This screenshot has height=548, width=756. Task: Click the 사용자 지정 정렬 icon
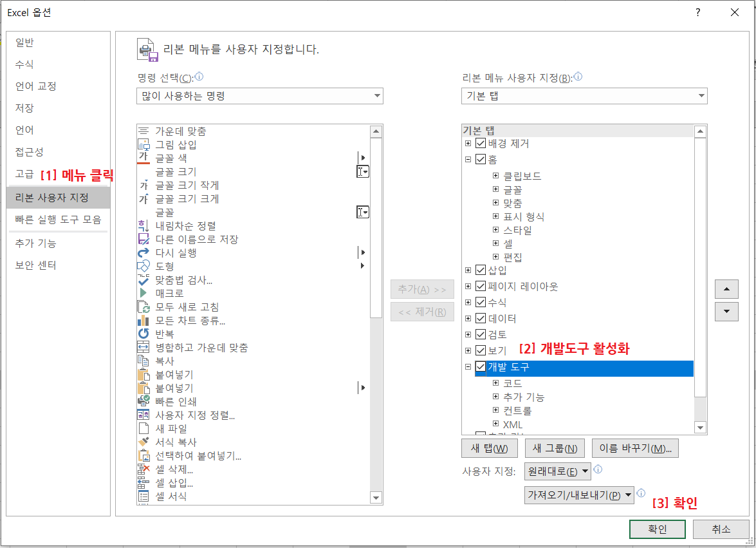tap(143, 415)
